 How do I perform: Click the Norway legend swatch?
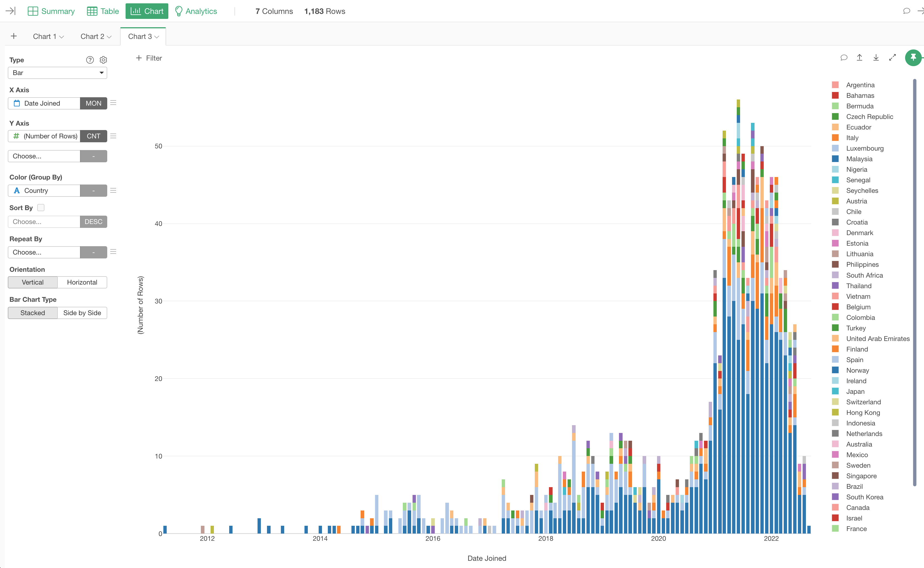tap(835, 370)
